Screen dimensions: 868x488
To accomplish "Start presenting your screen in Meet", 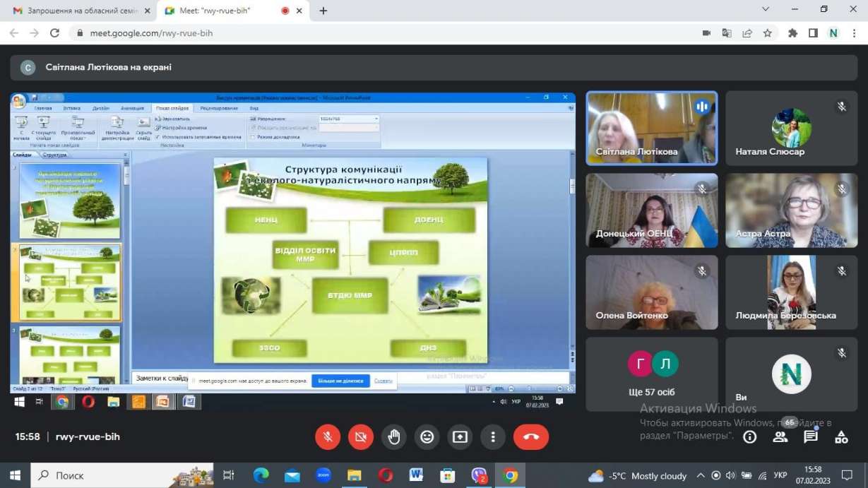I will (x=460, y=437).
